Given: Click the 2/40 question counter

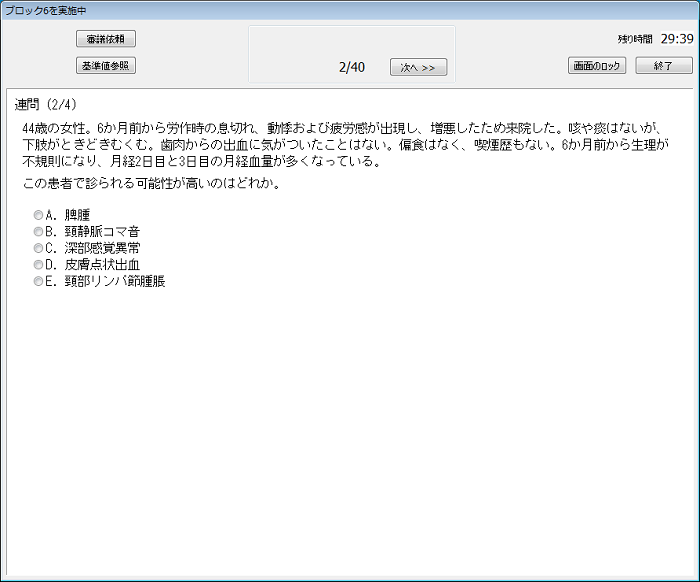Looking at the screenshot, I should coord(352,67).
